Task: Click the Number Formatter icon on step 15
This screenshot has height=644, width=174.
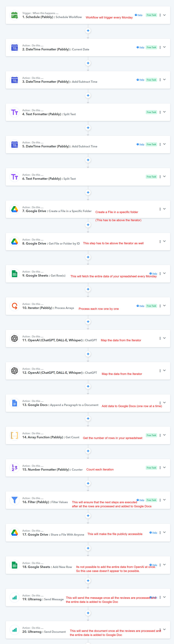Action: pyautogui.click(x=14, y=468)
